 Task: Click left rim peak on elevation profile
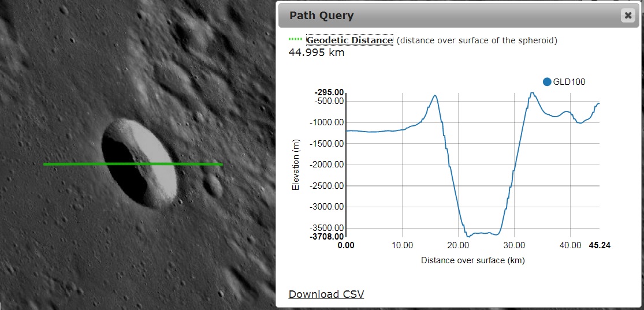click(434, 96)
